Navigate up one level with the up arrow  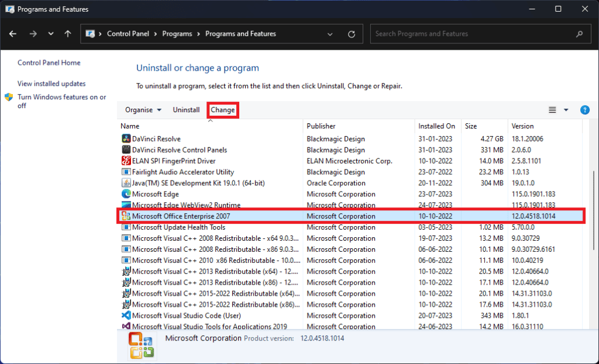click(x=67, y=33)
